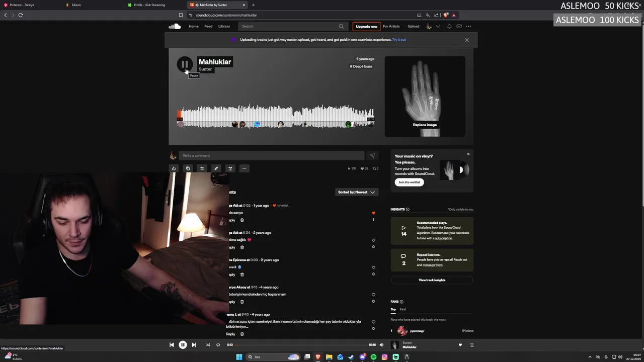Open the For Artists page
Screen dimensions: 644x362
point(391,26)
